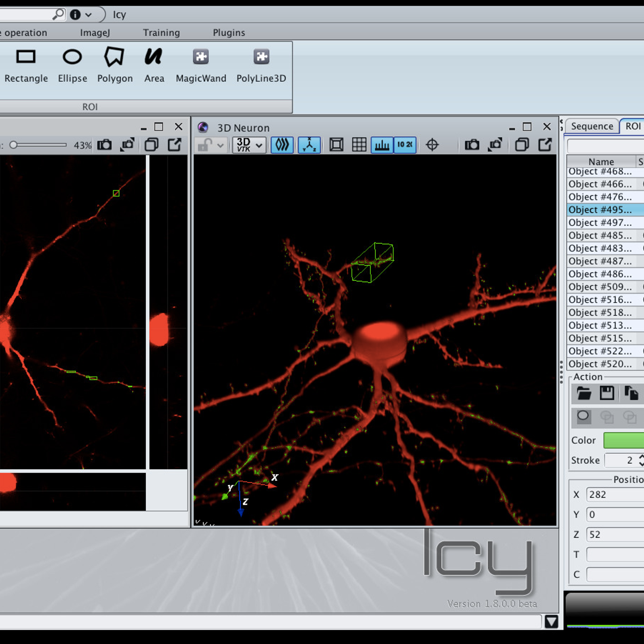Viewport: 644px width, 644px height.
Task: Open the ROI Color swatch
Action: point(623,440)
